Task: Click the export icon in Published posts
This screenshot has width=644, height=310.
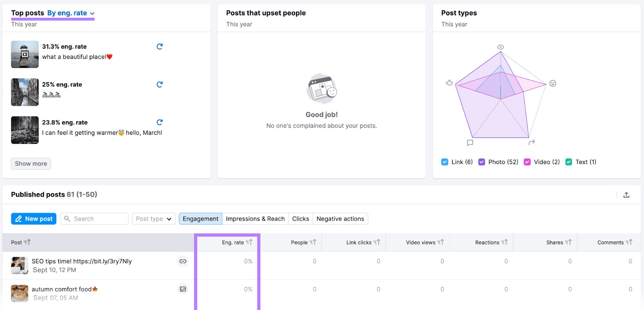Action: click(x=626, y=195)
